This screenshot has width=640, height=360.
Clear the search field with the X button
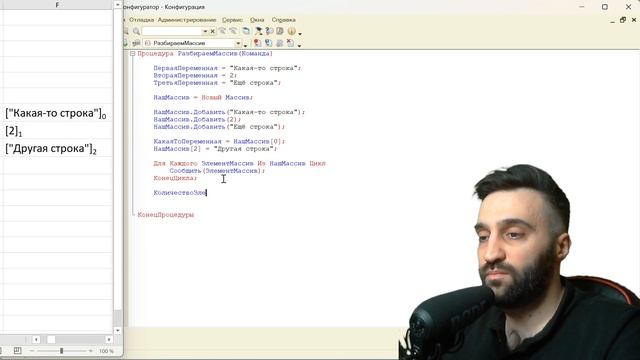pyautogui.click(x=213, y=31)
